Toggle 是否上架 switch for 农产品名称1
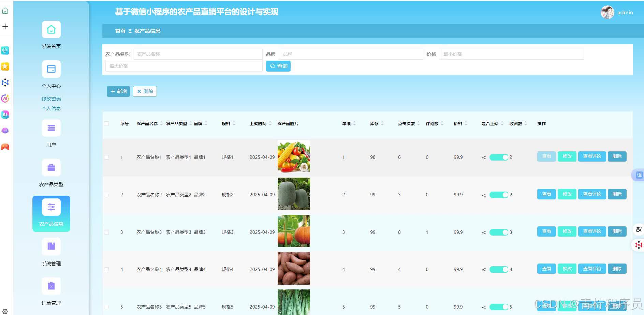This screenshot has width=644, height=315. tap(499, 157)
